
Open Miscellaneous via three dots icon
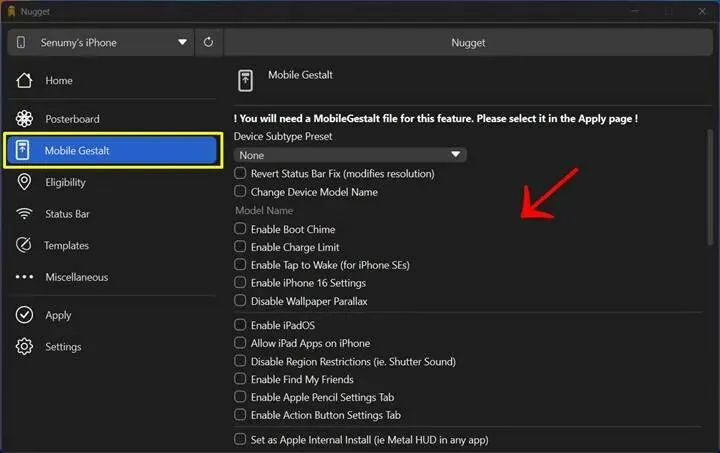coord(24,277)
